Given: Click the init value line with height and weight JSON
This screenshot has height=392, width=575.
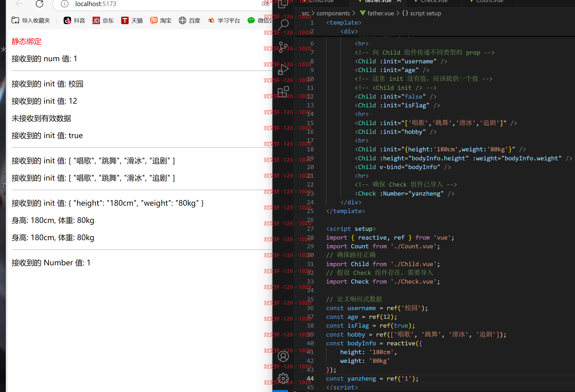Looking at the screenshot, I should tap(108, 203).
